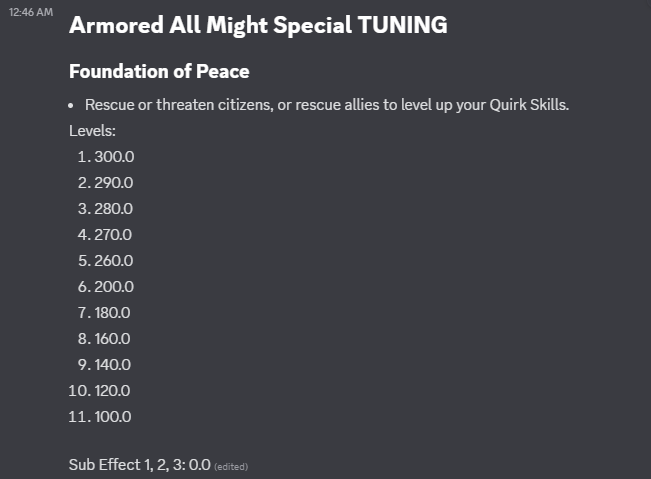Select level 2 value 290.0
Image resolution: width=651 pixels, height=479 pixels.
tap(114, 183)
